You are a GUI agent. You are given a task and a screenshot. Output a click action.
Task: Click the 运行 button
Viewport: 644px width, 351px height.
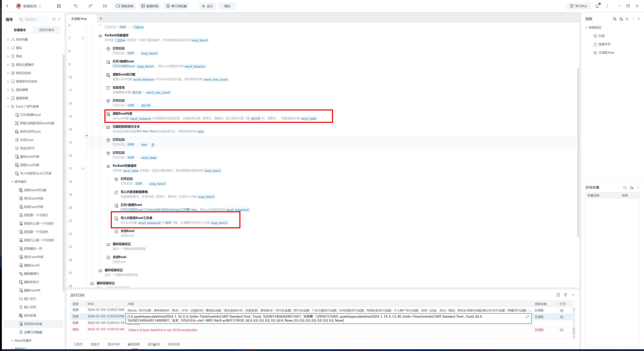pos(208,6)
